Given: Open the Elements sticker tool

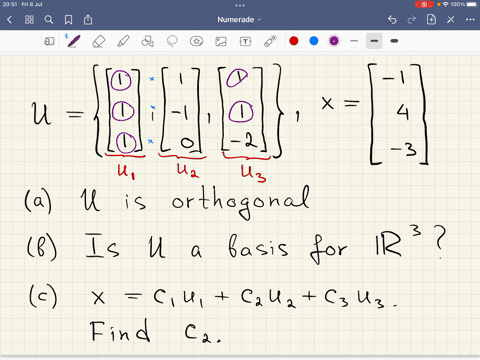Looking at the screenshot, I should [x=196, y=41].
